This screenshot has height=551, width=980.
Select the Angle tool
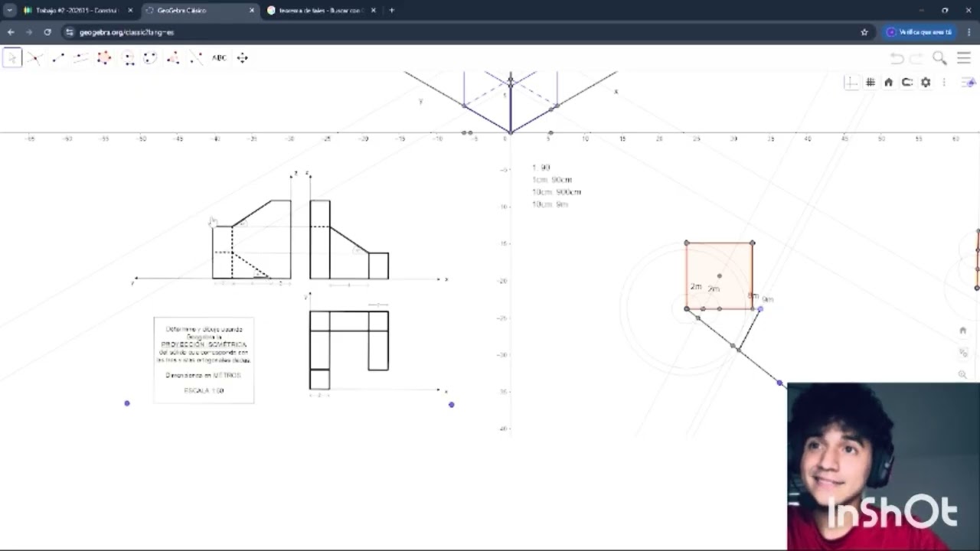pos(173,58)
